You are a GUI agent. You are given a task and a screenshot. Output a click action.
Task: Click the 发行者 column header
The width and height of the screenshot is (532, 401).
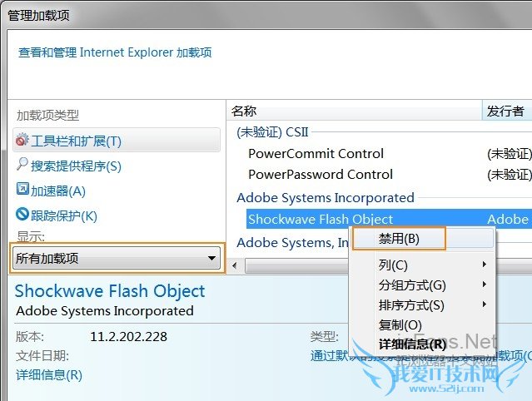(505, 111)
